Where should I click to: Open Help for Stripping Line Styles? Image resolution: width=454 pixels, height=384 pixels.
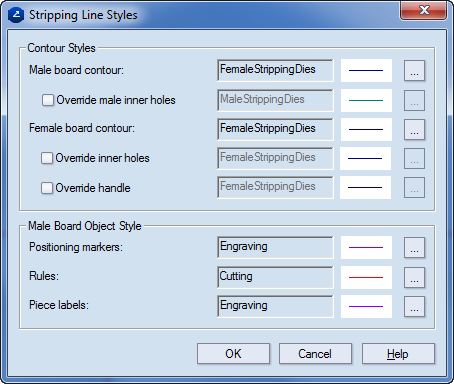(x=398, y=354)
